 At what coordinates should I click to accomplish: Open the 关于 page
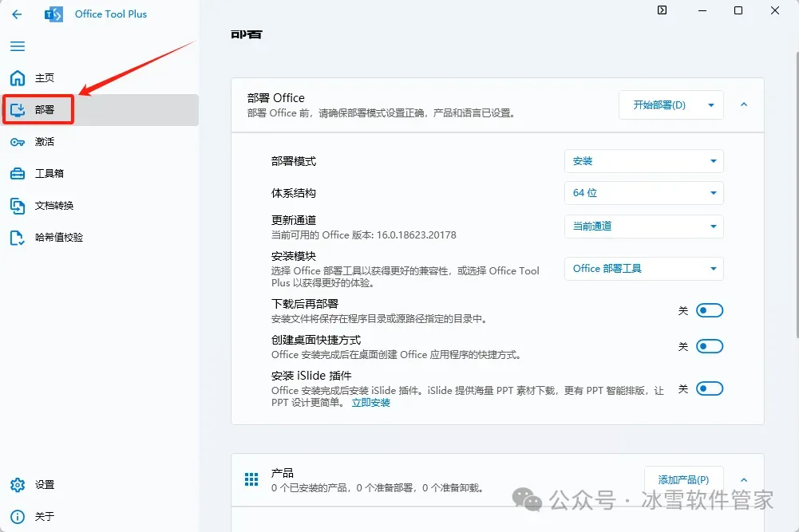coord(101,517)
